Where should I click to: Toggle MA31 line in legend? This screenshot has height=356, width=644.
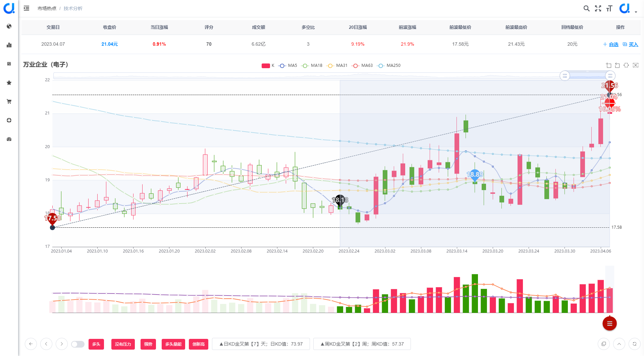(x=337, y=65)
